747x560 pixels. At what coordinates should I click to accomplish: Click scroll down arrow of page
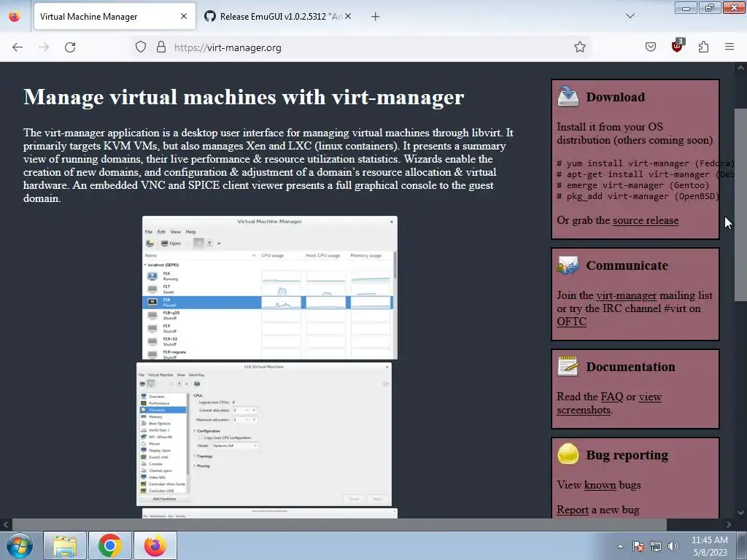[740, 513]
